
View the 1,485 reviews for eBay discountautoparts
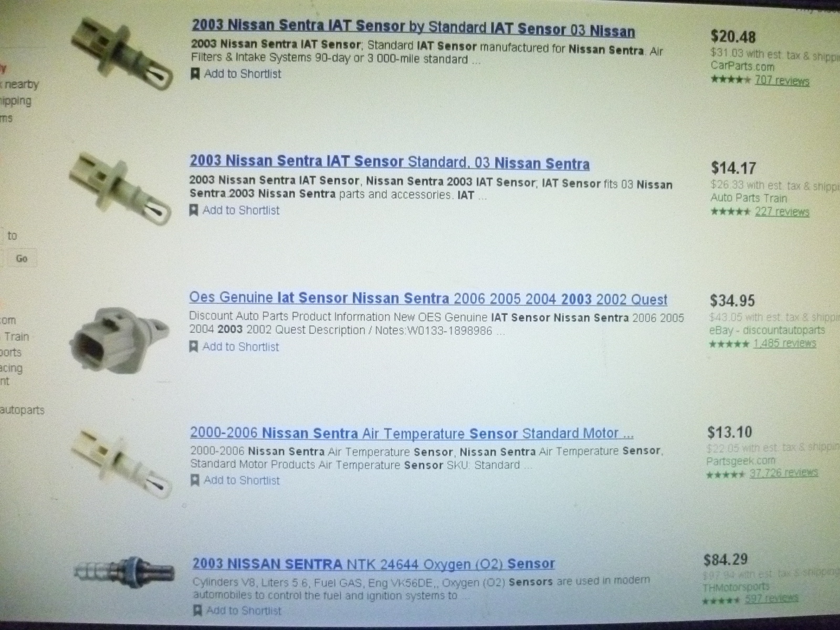[x=784, y=343]
